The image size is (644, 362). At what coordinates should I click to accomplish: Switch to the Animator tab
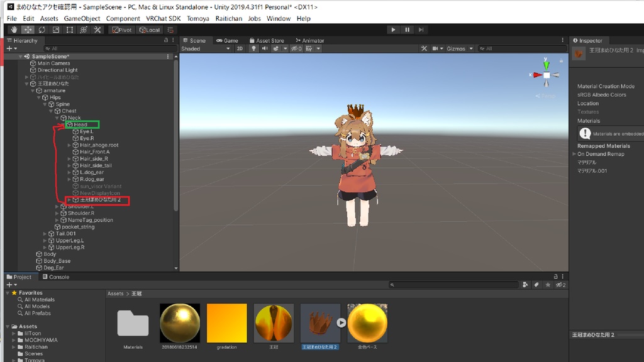[x=309, y=40]
